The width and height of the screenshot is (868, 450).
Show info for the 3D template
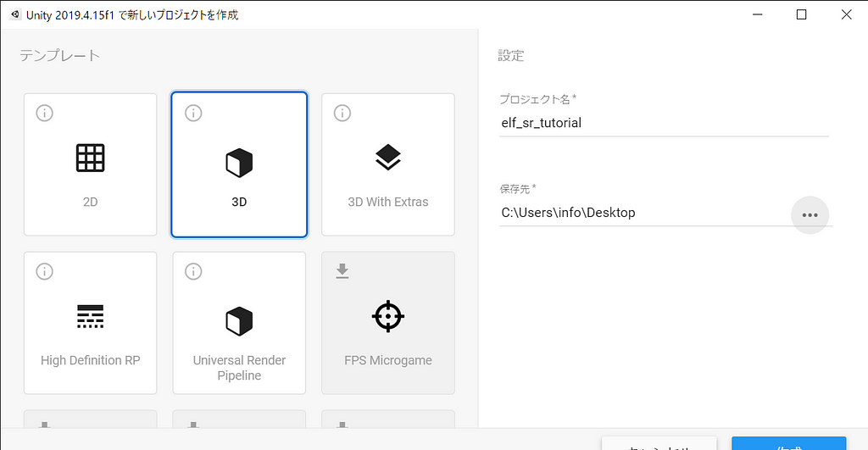(193, 113)
